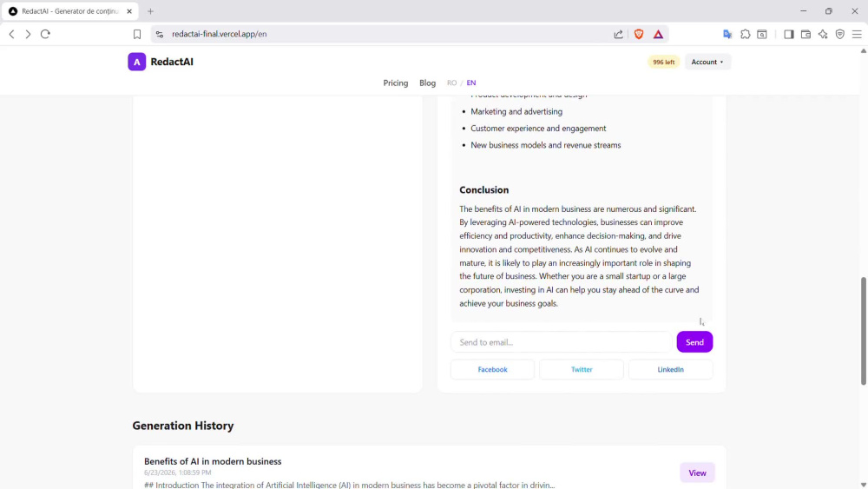
Task: Click the Generation History heading
Action: click(x=182, y=426)
